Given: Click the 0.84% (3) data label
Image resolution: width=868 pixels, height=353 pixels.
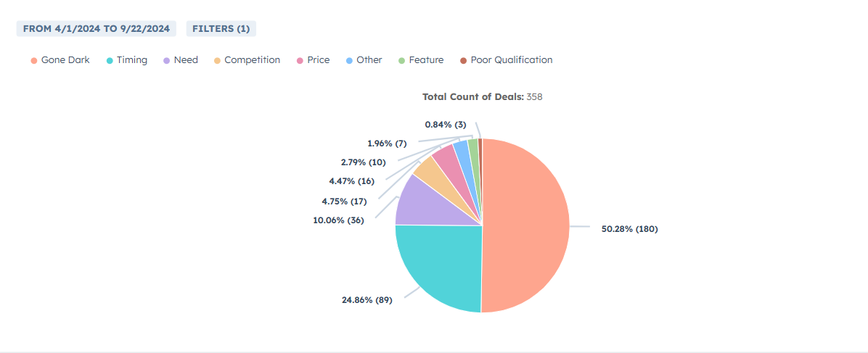Looking at the screenshot, I should [x=446, y=125].
